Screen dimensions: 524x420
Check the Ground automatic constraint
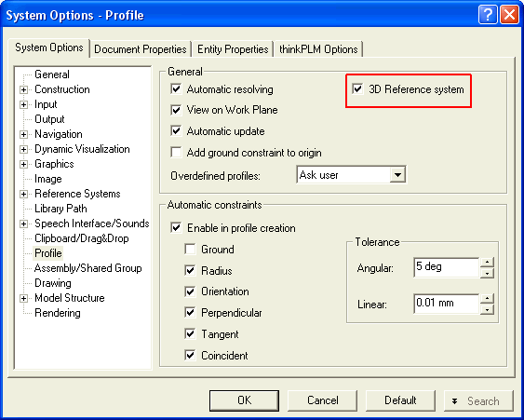coord(190,250)
